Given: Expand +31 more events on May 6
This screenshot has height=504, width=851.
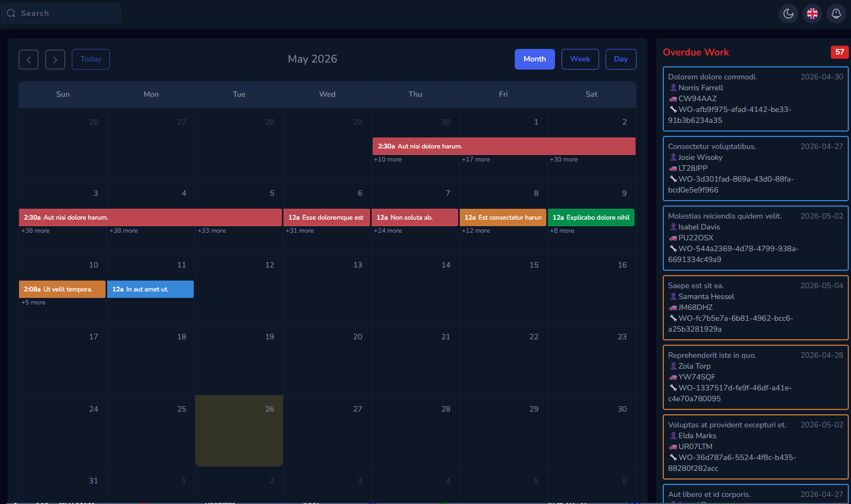Looking at the screenshot, I should coord(300,231).
